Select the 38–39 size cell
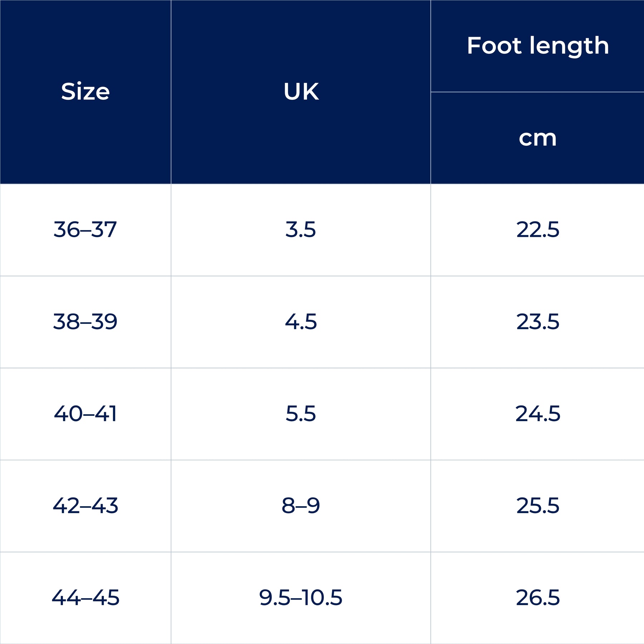This screenshot has width=644, height=644. (x=85, y=321)
